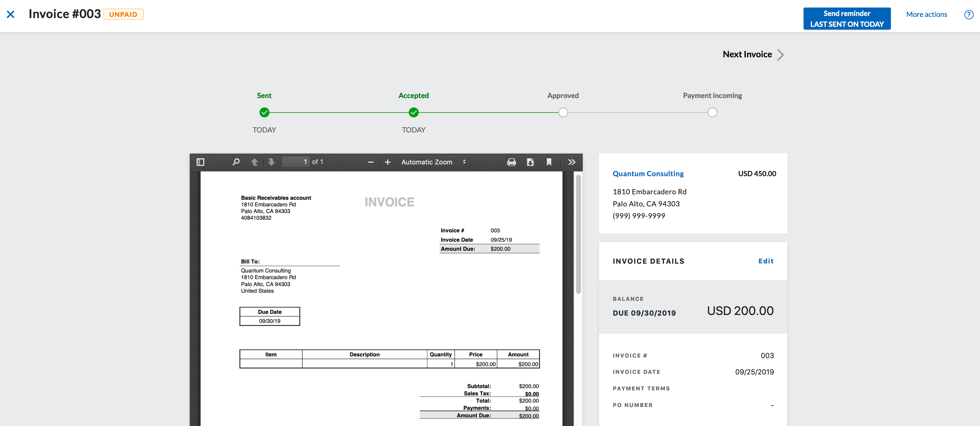
Task: Click the Send reminder button
Action: tap(846, 19)
